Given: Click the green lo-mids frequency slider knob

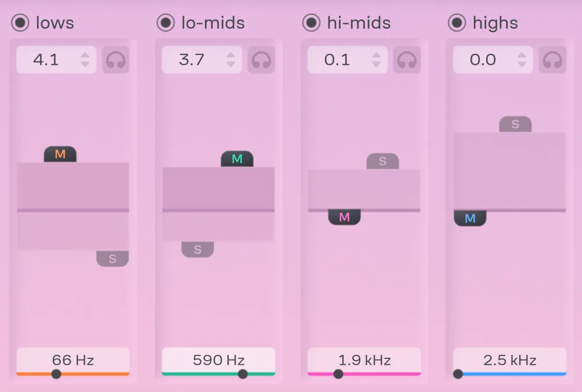Looking at the screenshot, I should click(243, 374).
